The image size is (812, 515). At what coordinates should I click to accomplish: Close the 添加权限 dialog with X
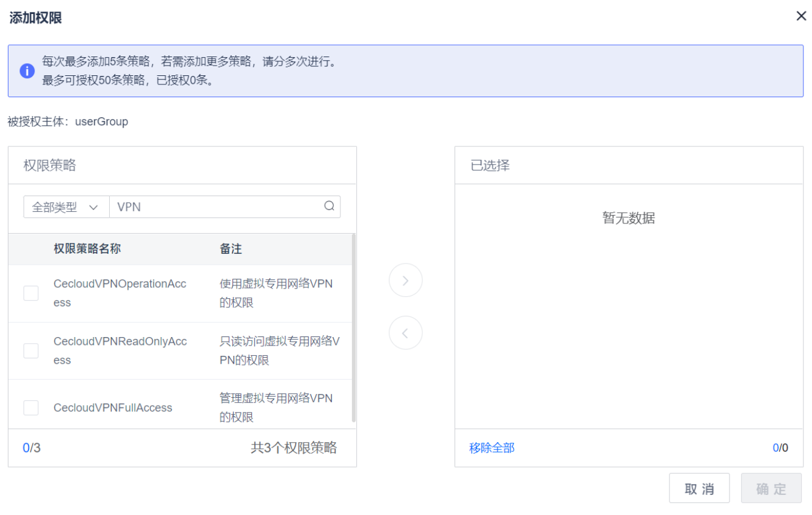pos(801,16)
